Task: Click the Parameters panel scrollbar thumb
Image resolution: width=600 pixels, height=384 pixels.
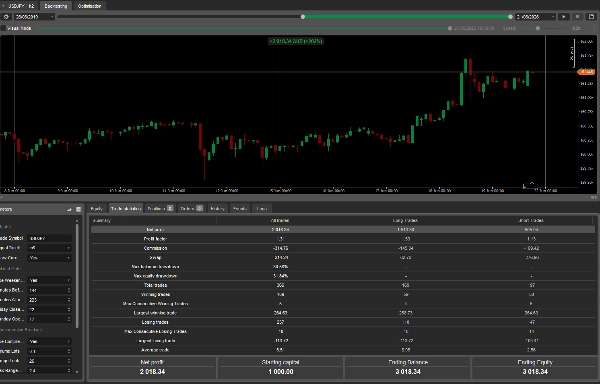Action: (77, 275)
